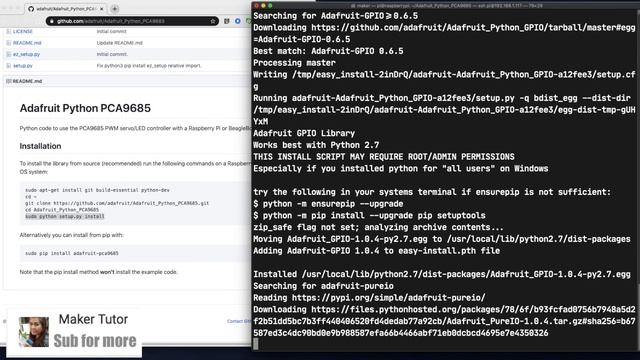Open LICENSE row 'Initial commit' message
640x360 pixels.
coord(111,31)
